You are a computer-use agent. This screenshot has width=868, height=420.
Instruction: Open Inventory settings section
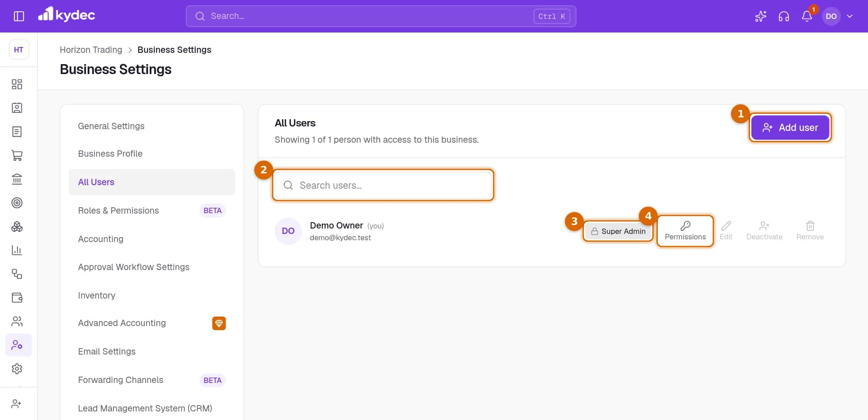(151, 295)
